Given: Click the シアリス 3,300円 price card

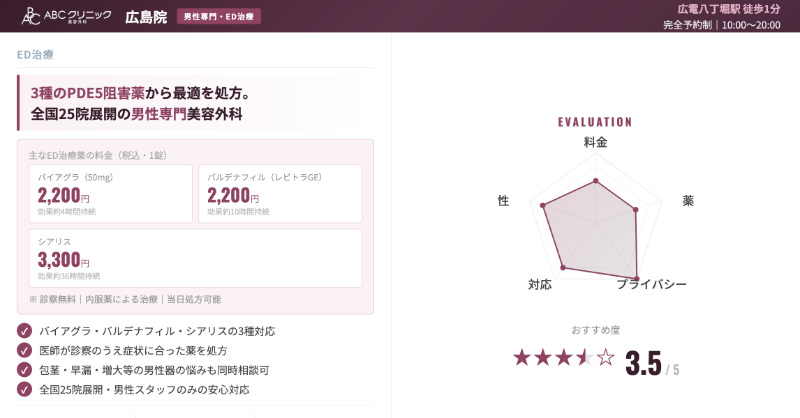Looking at the screenshot, I should click(x=195, y=258).
